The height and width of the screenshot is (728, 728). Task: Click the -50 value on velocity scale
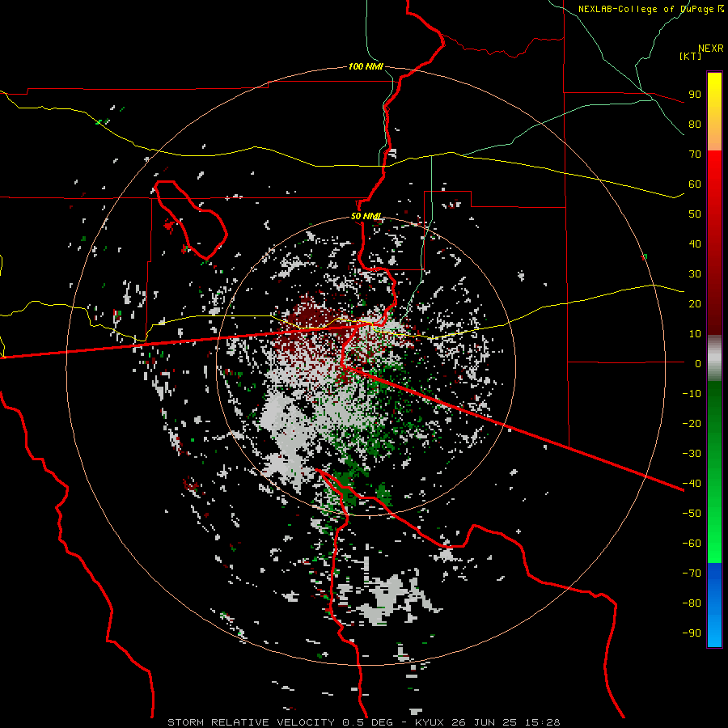[692, 514]
